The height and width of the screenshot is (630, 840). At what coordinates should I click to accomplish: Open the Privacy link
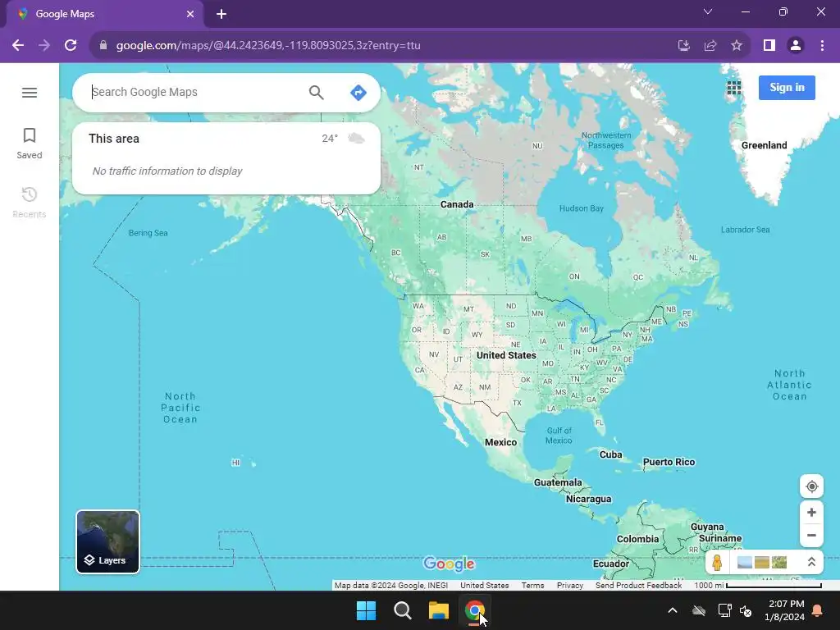coord(569,586)
